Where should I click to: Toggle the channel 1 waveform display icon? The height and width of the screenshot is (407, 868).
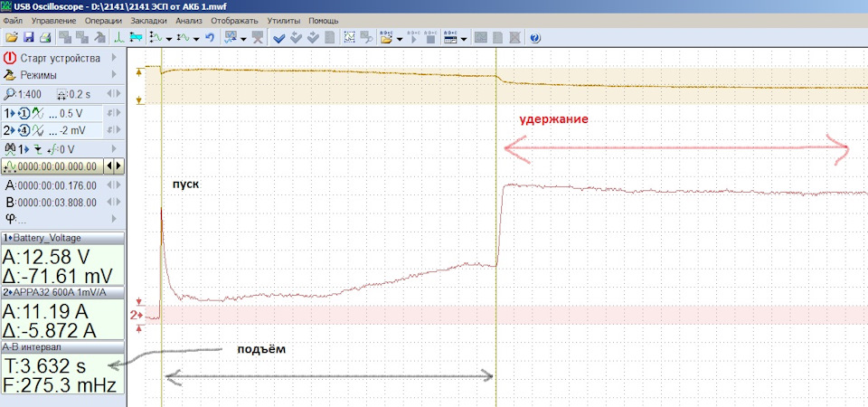tap(38, 114)
